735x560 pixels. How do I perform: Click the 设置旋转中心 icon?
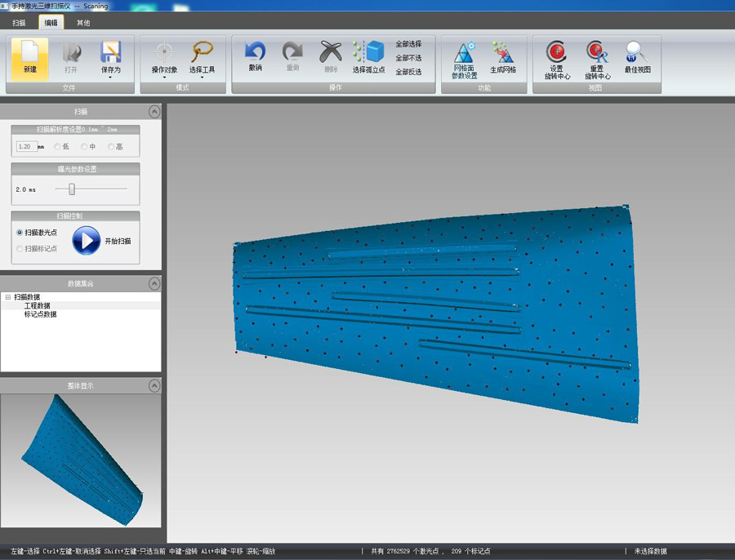557,52
